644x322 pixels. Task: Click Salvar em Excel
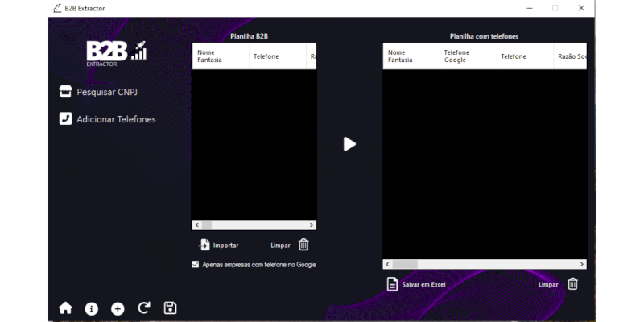coord(423,285)
